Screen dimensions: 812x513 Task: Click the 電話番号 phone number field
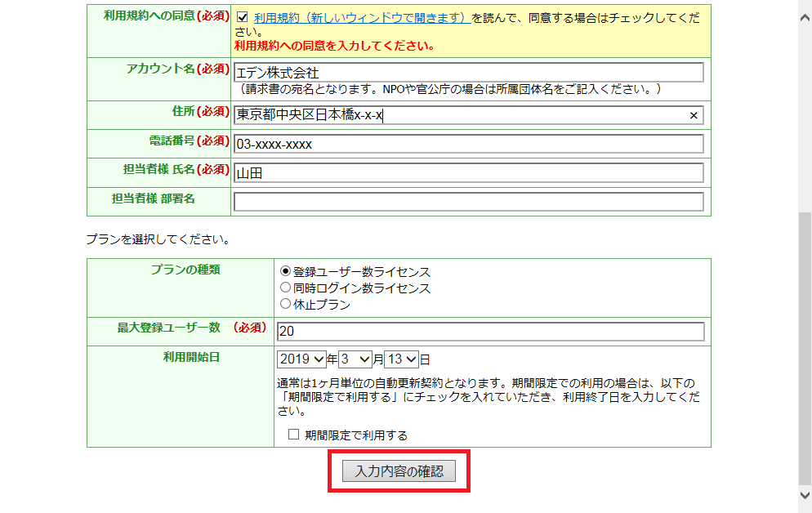(x=469, y=144)
